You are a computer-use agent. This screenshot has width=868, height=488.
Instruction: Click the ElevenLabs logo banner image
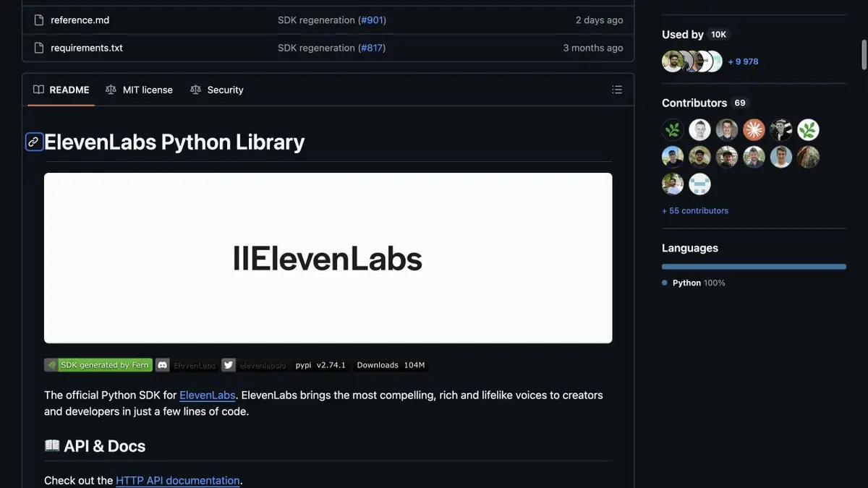[x=328, y=258]
